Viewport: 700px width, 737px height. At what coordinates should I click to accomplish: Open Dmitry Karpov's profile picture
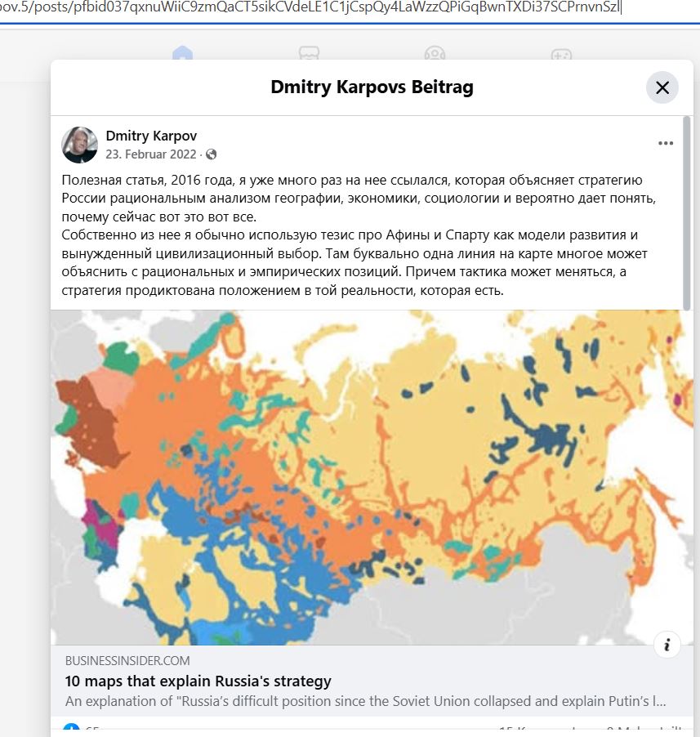(79, 145)
